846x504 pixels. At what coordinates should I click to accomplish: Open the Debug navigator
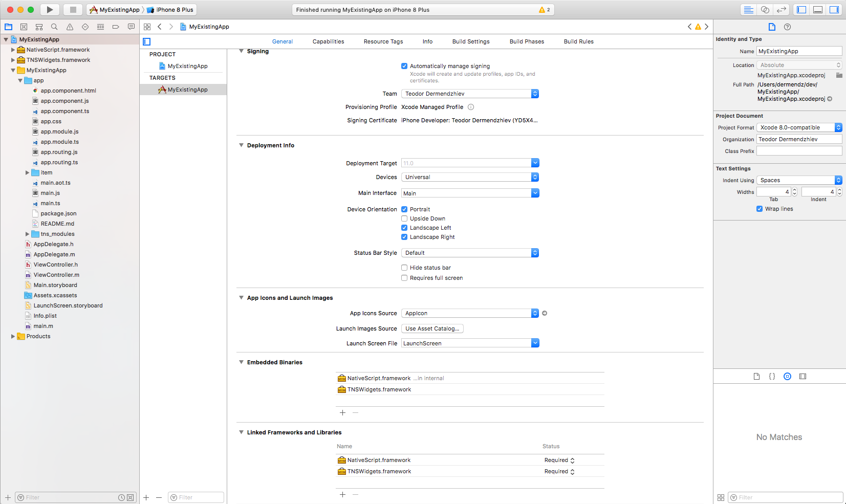pyautogui.click(x=100, y=27)
